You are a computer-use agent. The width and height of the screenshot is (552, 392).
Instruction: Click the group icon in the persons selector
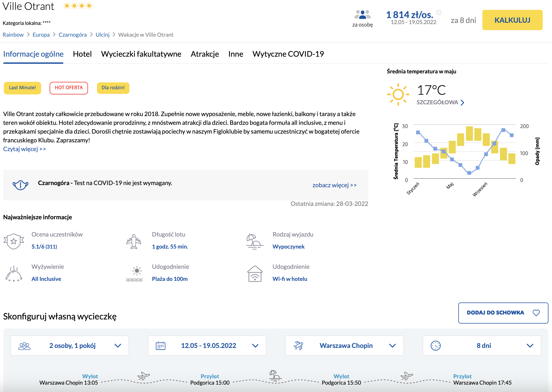click(24, 346)
